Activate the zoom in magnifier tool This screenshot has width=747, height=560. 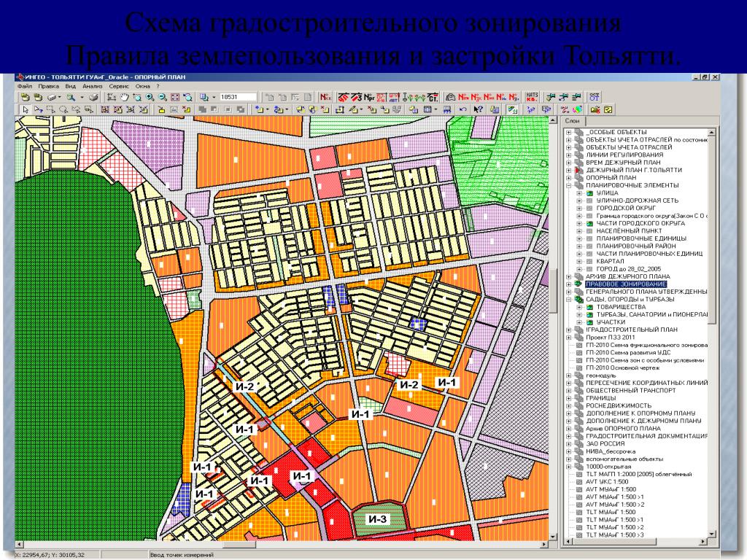click(150, 97)
